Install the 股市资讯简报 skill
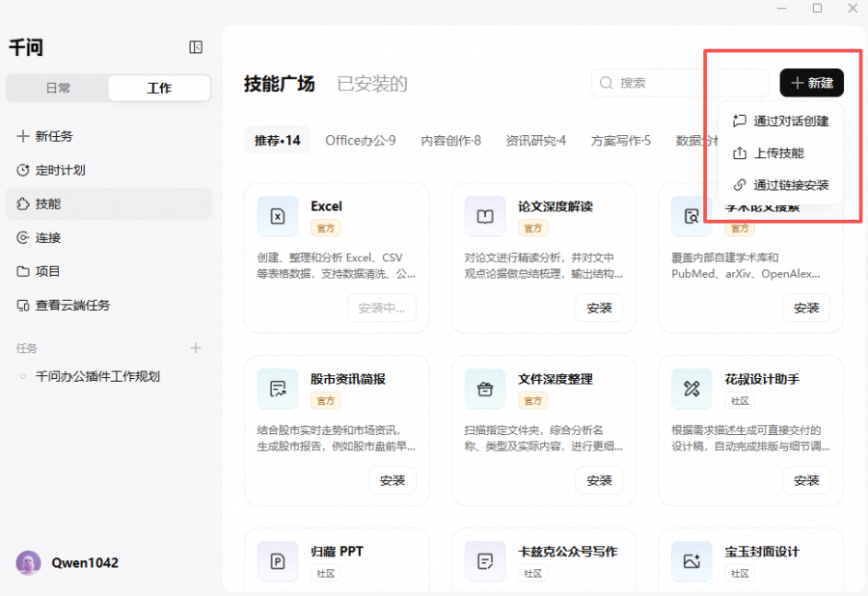Screen dimensions: 868x596 (392, 481)
